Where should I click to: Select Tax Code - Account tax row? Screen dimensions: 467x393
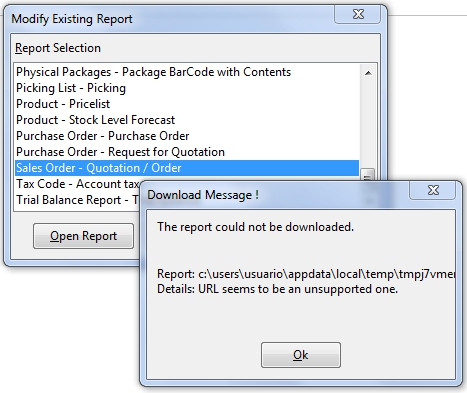pyautogui.click(x=77, y=184)
